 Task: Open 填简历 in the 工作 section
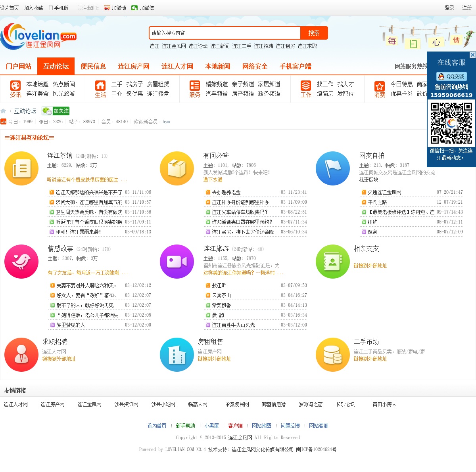click(x=325, y=94)
